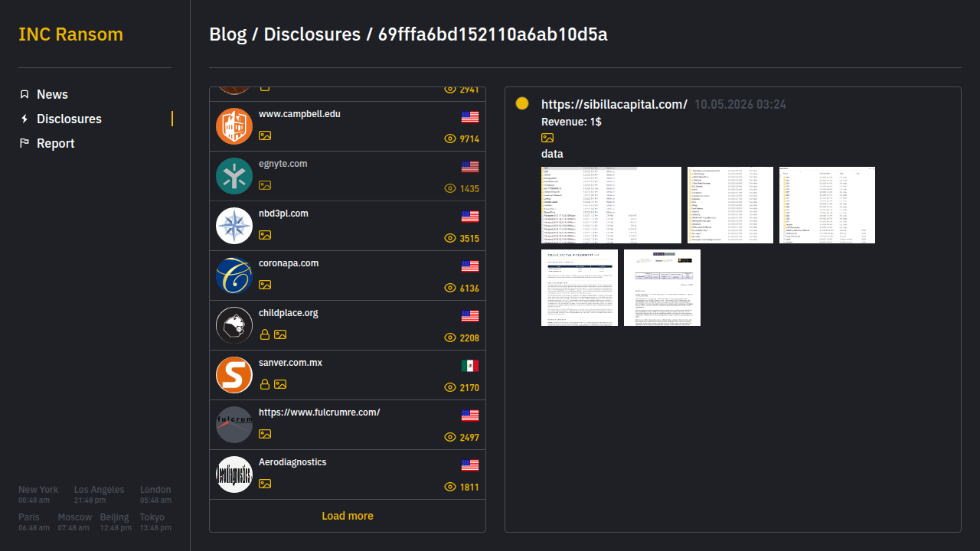Open the fulcrumre.com disclosure entry

click(348, 425)
